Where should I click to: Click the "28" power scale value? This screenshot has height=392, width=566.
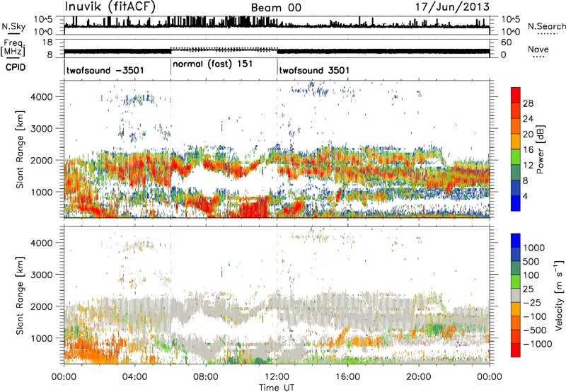(528, 103)
